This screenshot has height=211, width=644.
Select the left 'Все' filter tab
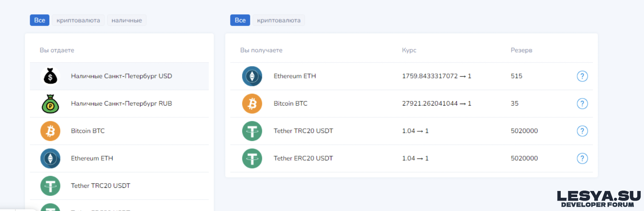[x=40, y=20]
